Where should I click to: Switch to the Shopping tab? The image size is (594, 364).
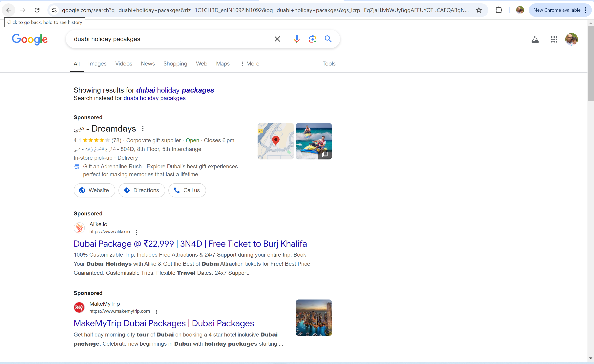pos(175,64)
